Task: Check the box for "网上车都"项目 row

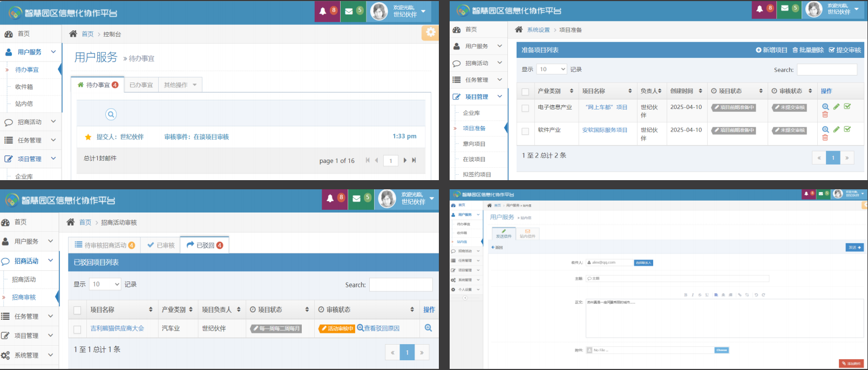Action: [525, 108]
